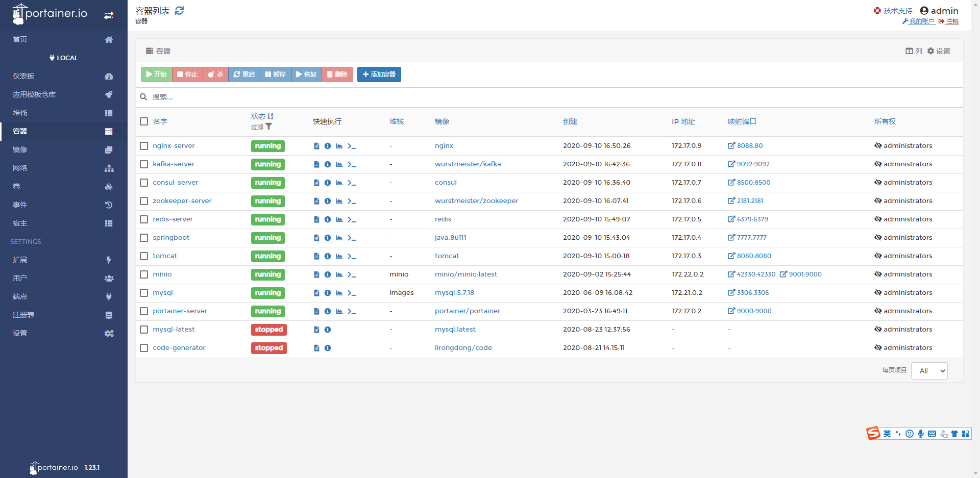Click the IME soft keyboard icon
The height and width of the screenshot is (478, 980).
pyautogui.click(x=932, y=434)
